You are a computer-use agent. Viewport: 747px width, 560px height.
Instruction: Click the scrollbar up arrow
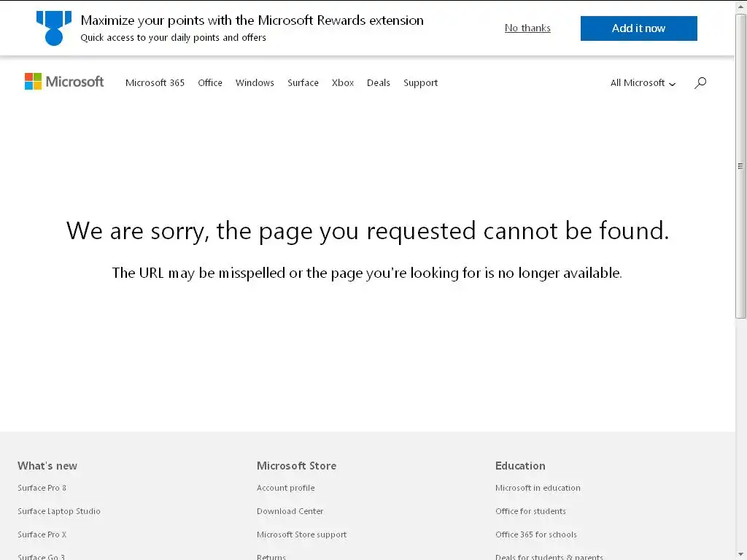pyautogui.click(x=740, y=6)
